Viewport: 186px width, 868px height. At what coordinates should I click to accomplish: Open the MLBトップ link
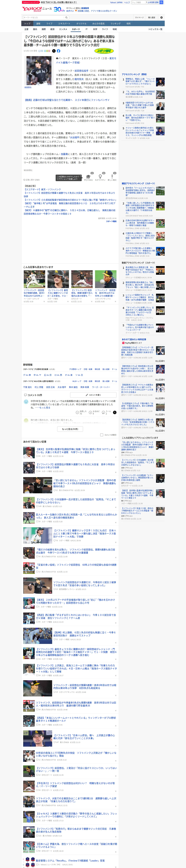point(77,381)
